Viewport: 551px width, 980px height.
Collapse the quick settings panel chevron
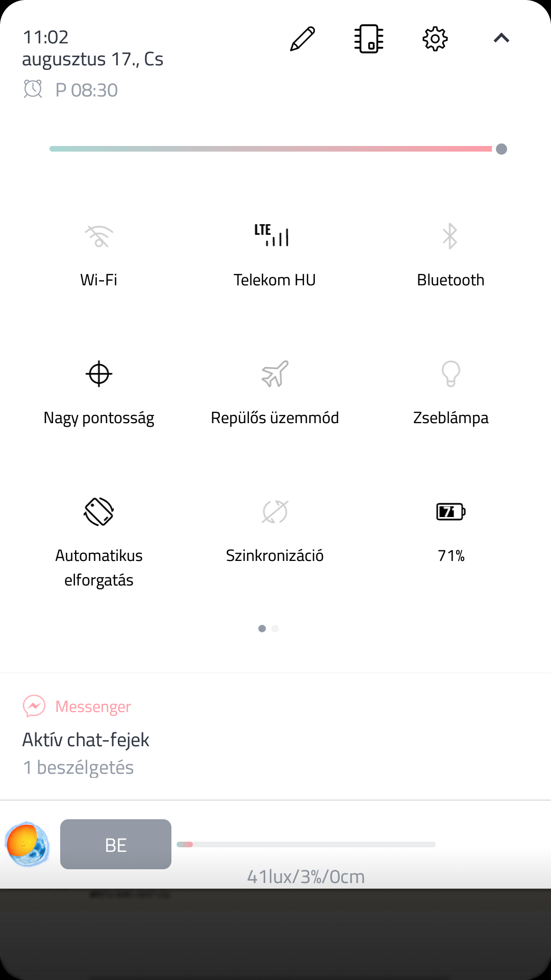pos(502,38)
